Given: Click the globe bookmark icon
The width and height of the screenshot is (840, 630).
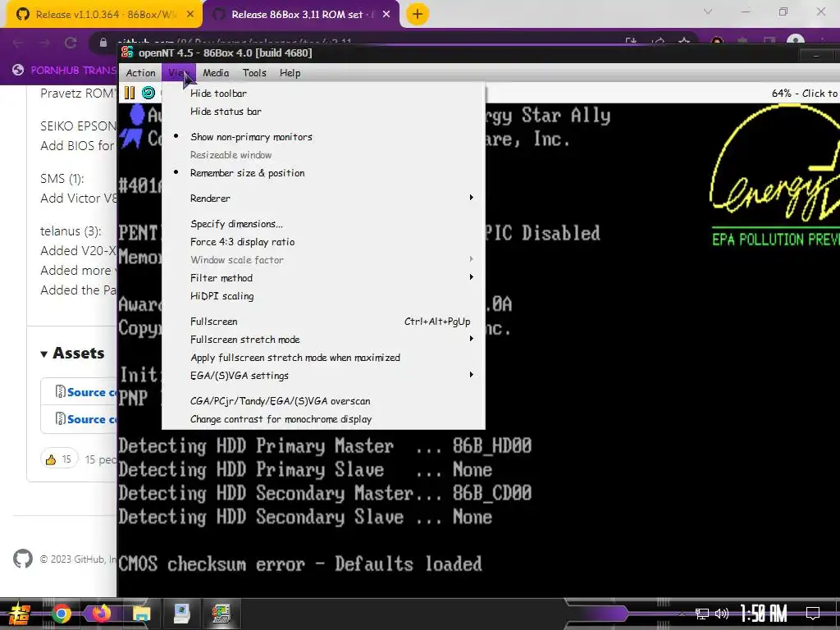Looking at the screenshot, I should pyautogui.click(x=18, y=70).
